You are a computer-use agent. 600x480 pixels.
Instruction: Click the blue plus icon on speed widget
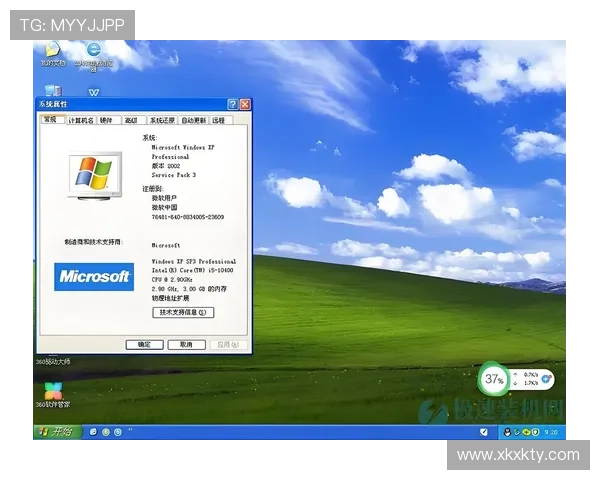(x=546, y=379)
